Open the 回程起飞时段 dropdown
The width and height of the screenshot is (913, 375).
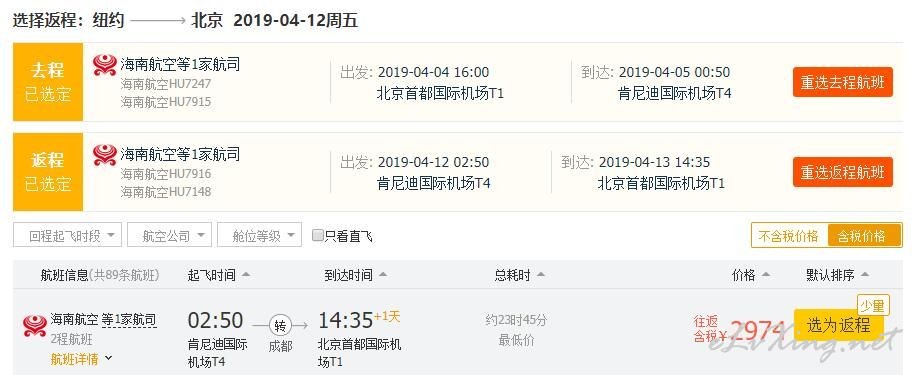coord(68,235)
